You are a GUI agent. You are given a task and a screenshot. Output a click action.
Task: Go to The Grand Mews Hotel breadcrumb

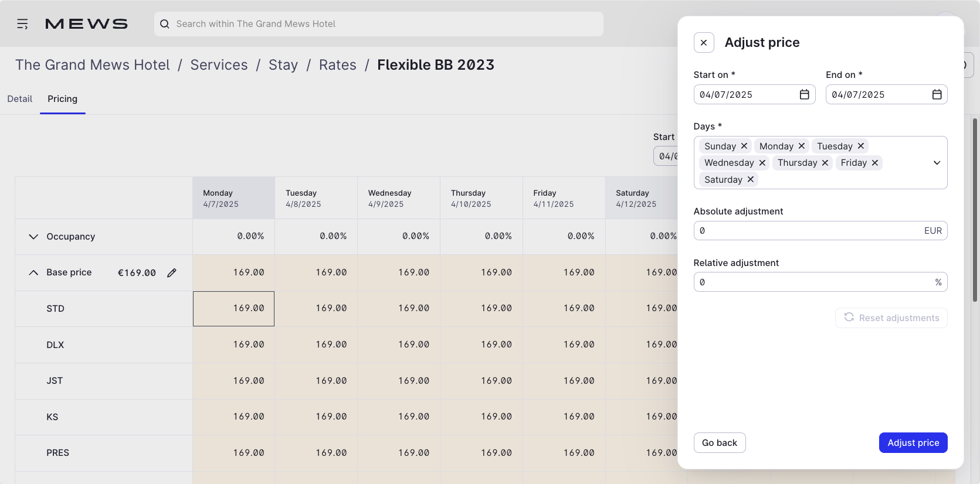click(93, 65)
